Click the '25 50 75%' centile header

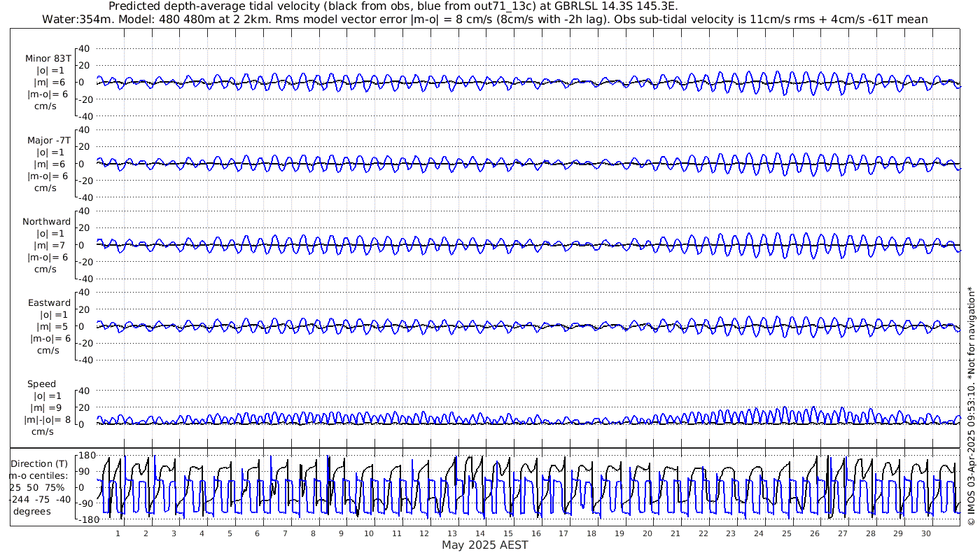tap(37, 488)
